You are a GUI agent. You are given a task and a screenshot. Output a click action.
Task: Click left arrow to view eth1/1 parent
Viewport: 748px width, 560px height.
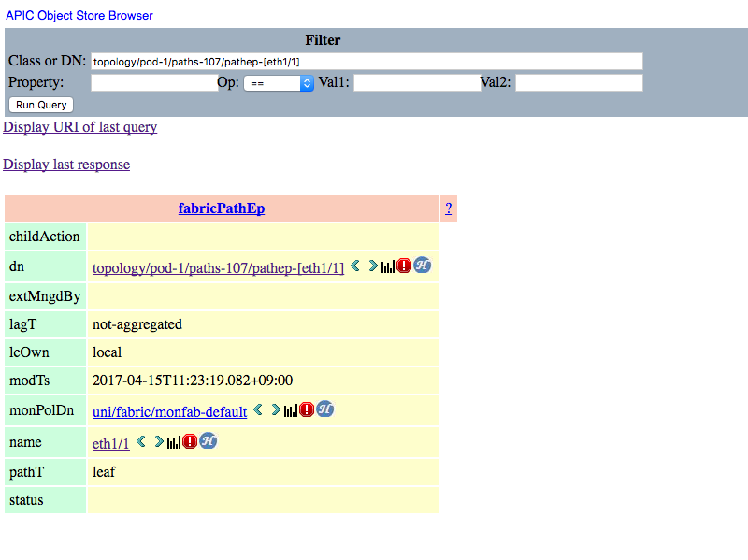click(x=140, y=440)
